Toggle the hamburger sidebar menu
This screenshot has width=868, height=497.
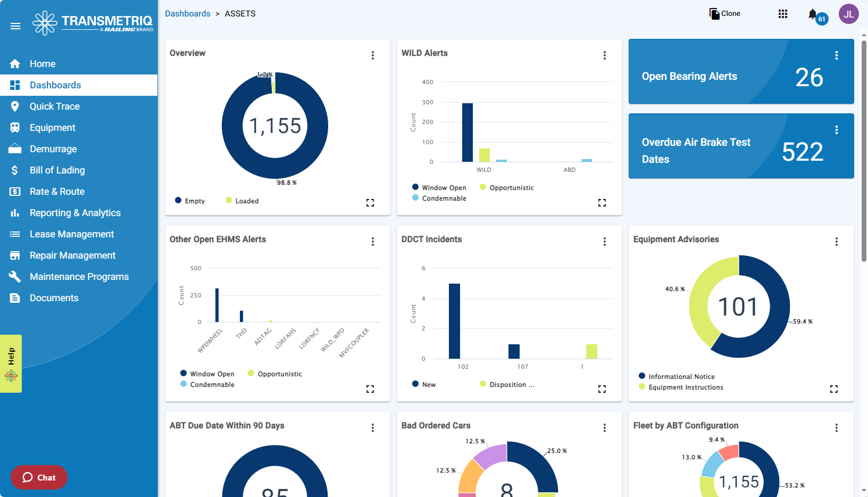point(15,26)
